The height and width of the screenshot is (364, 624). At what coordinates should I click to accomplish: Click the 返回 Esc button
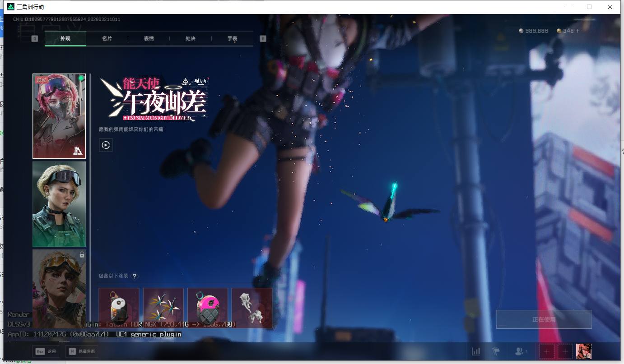coord(46,351)
